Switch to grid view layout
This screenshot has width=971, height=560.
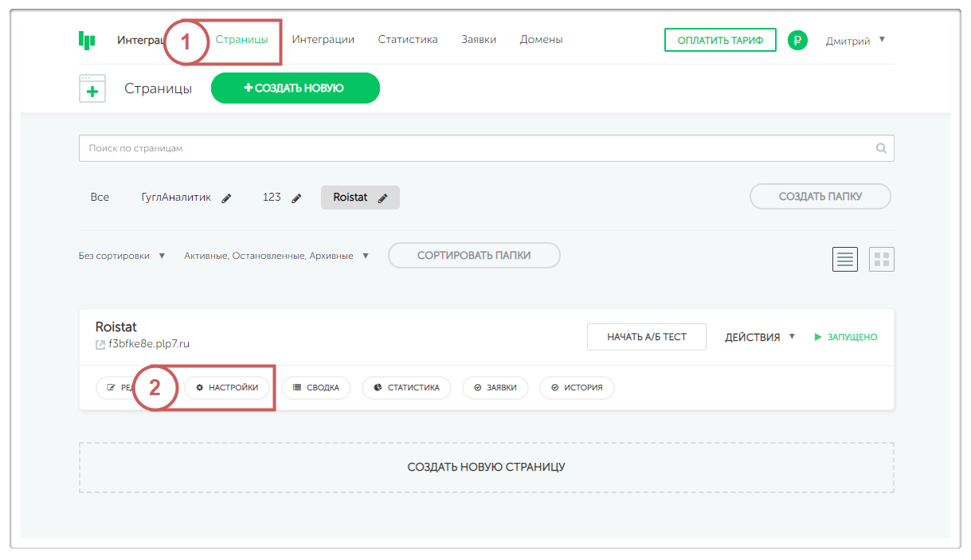tap(881, 259)
